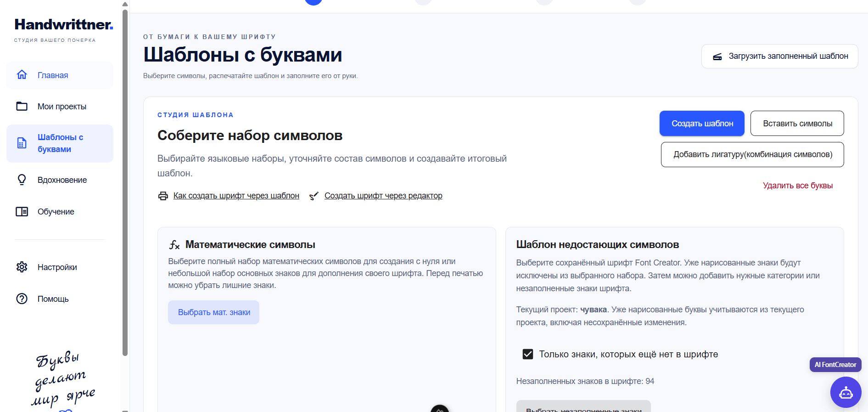The width and height of the screenshot is (868, 412).
Task: Click the first blue progress step circle
Action: click(x=314, y=1)
